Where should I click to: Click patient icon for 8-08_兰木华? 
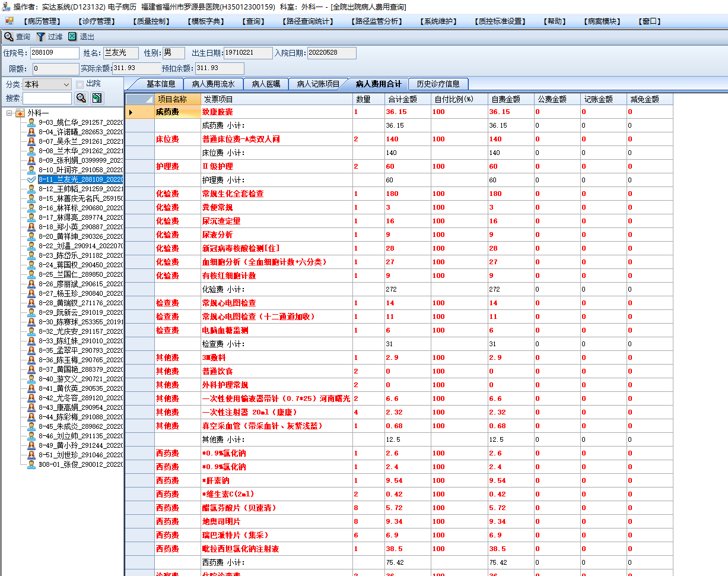click(31, 151)
